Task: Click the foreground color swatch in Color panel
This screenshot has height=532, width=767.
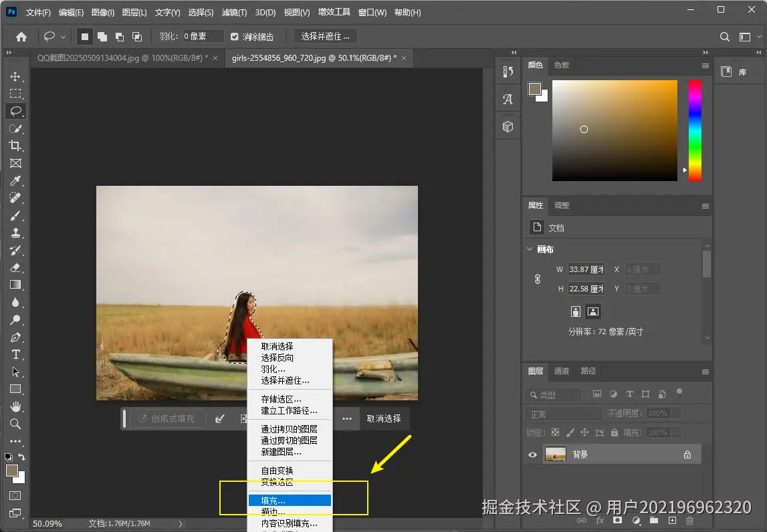Action: pos(535,88)
